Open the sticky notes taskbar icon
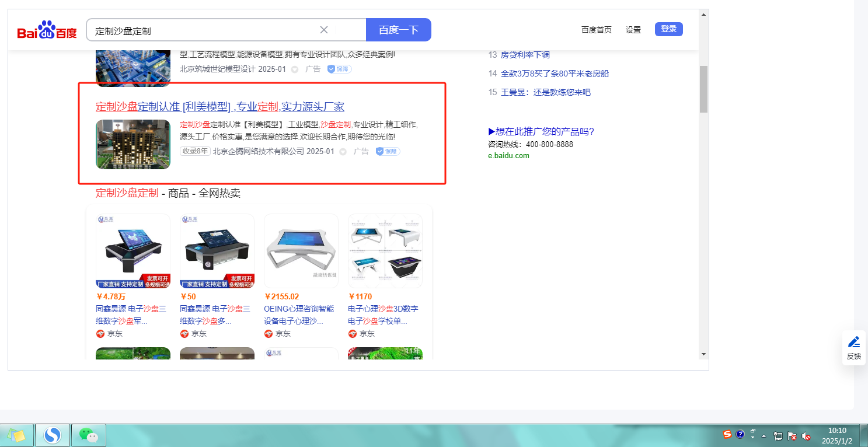This screenshot has width=868, height=447. (16, 435)
